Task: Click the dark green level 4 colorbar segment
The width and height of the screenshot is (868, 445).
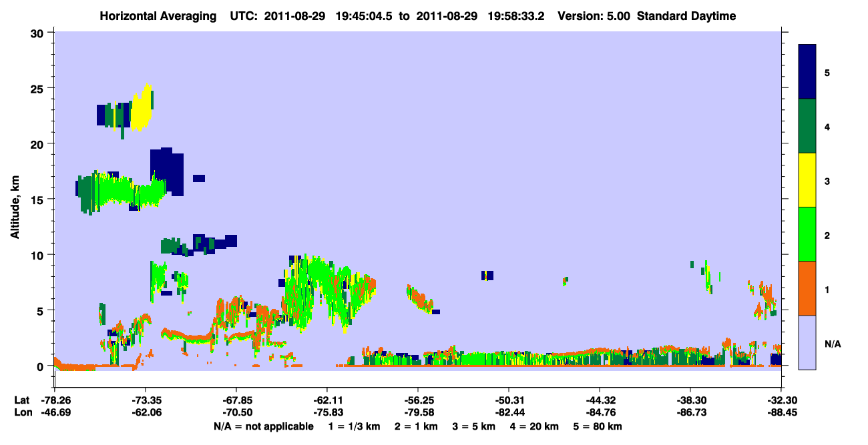Action: click(x=807, y=126)
